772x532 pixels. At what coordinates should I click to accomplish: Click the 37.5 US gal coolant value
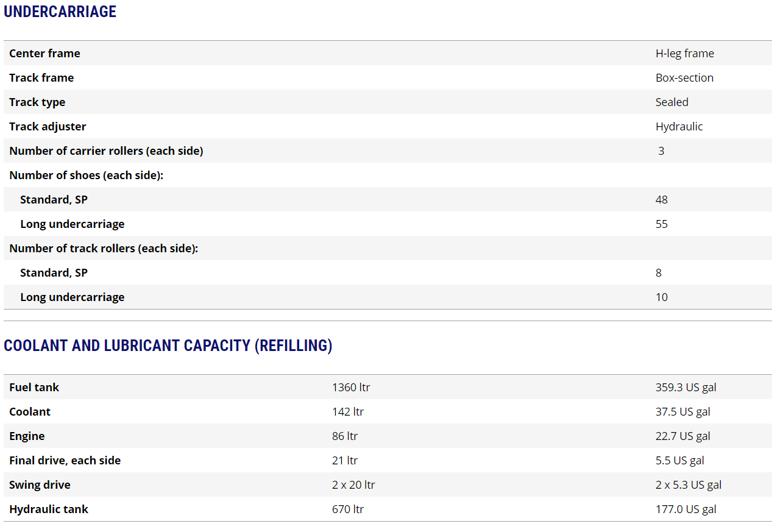tap(682, 411)
